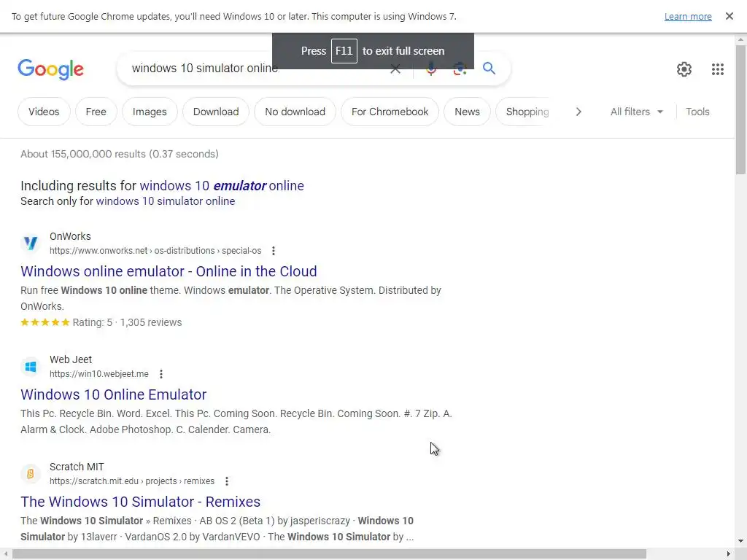Screen dimensions: 747x560
Task: Open Google Lens image search icon
Action: [x=460, y=69]
